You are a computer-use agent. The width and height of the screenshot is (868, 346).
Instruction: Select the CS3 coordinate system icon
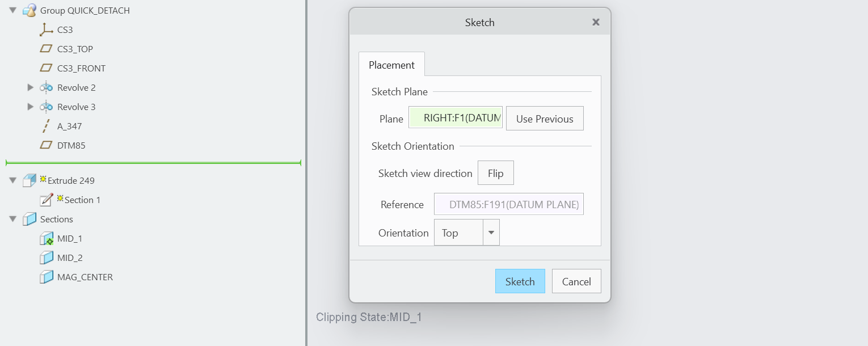(46, 29)
